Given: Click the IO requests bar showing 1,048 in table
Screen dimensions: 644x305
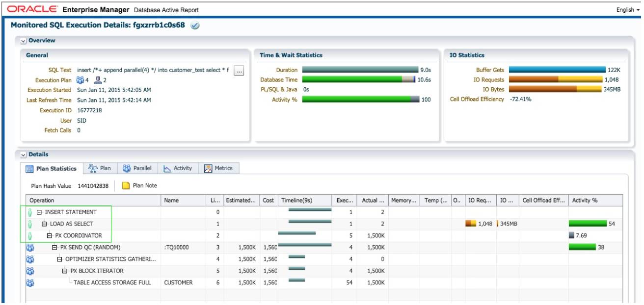Looking at the screenshot, I should [x=471, y=224].
